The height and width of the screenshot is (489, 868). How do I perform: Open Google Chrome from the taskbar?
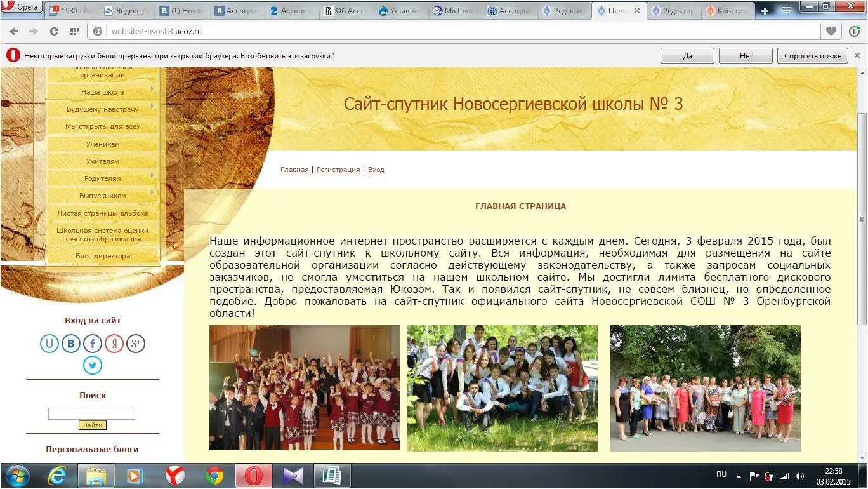tap(214, 475)
